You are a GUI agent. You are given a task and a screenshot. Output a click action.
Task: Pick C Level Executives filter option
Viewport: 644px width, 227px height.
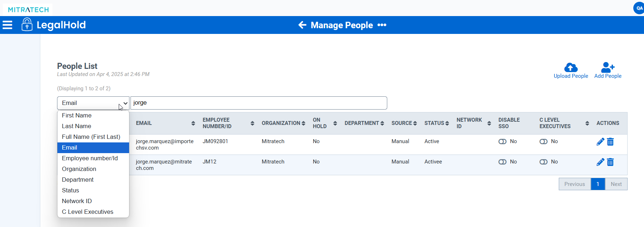coord(93,212)
